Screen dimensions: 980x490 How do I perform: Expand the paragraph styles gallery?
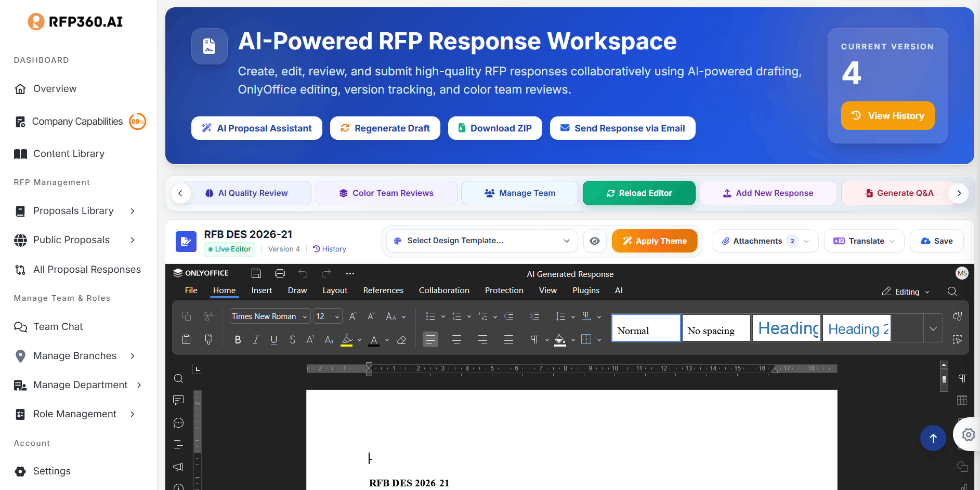click(933, 328)
